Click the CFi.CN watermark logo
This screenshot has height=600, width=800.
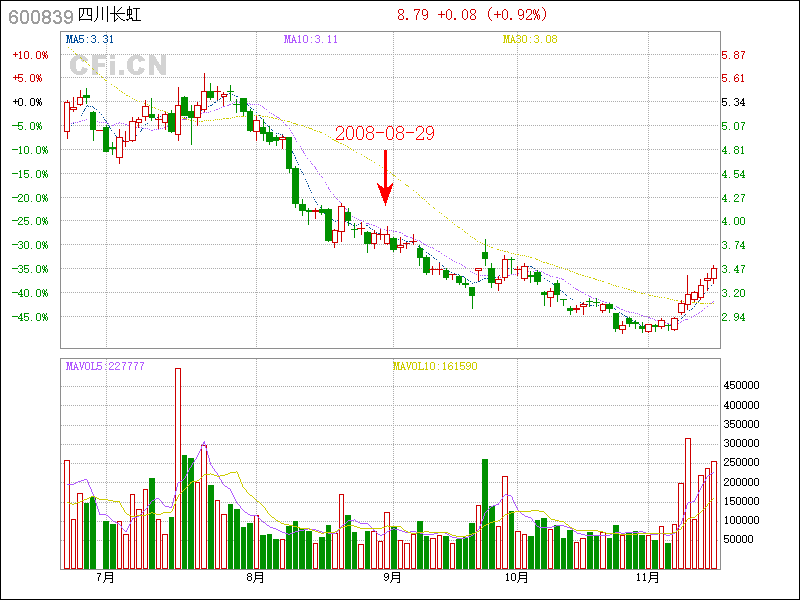click(117, 66)
